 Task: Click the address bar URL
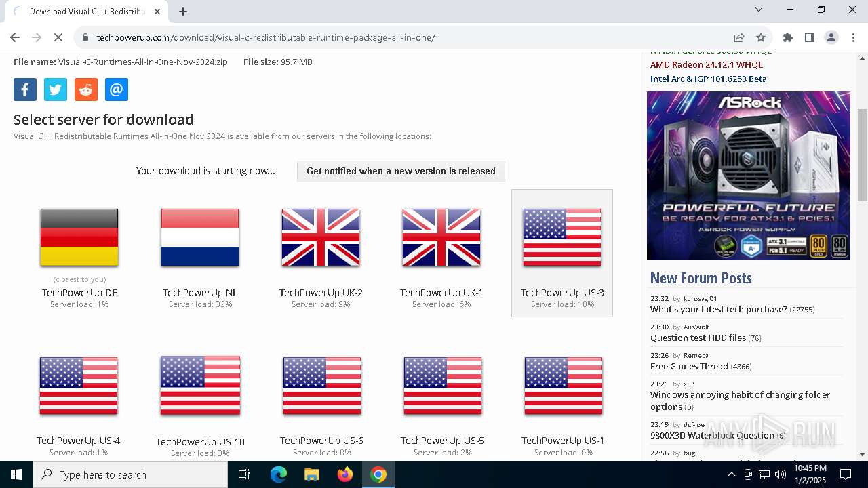point(266,37)
